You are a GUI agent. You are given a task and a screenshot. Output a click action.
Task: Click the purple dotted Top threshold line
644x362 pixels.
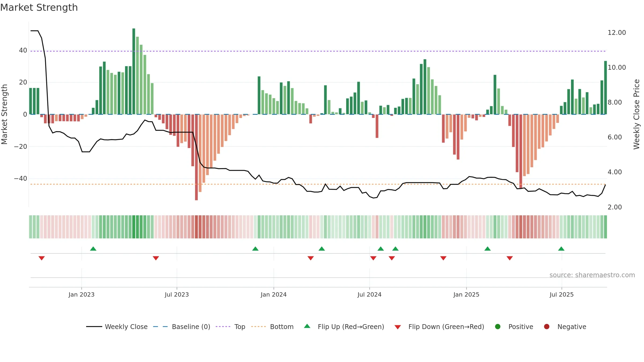click(318, 51)
